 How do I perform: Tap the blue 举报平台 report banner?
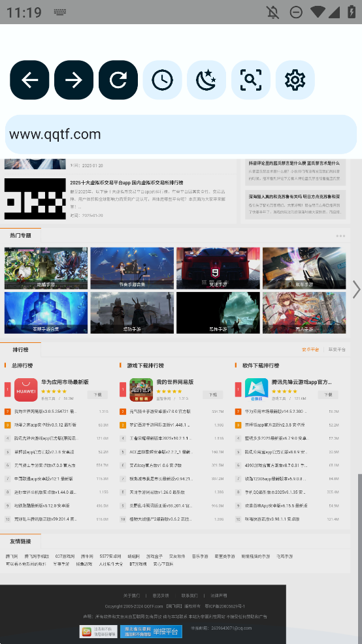151,632
